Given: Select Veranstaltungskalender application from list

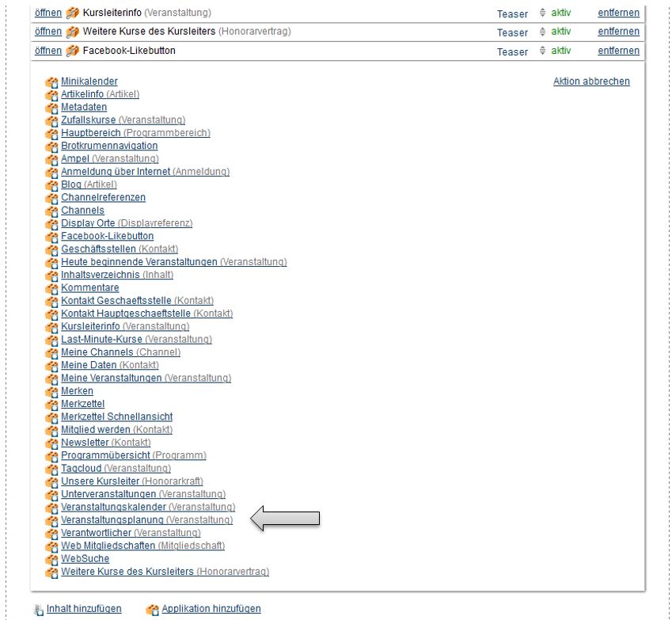Looking at the screenshot, I should click(114, 507).
